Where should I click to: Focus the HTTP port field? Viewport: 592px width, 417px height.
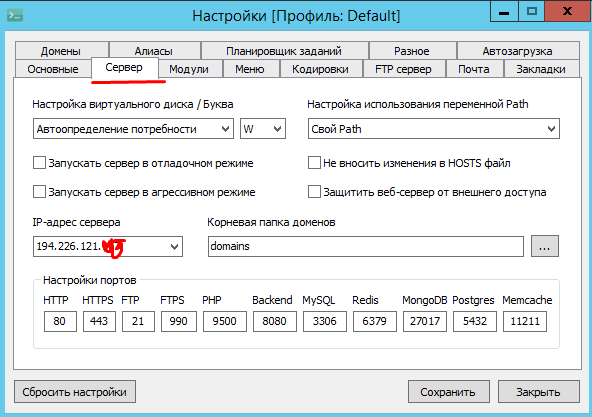pyautogui.click(x=60, y=321)
